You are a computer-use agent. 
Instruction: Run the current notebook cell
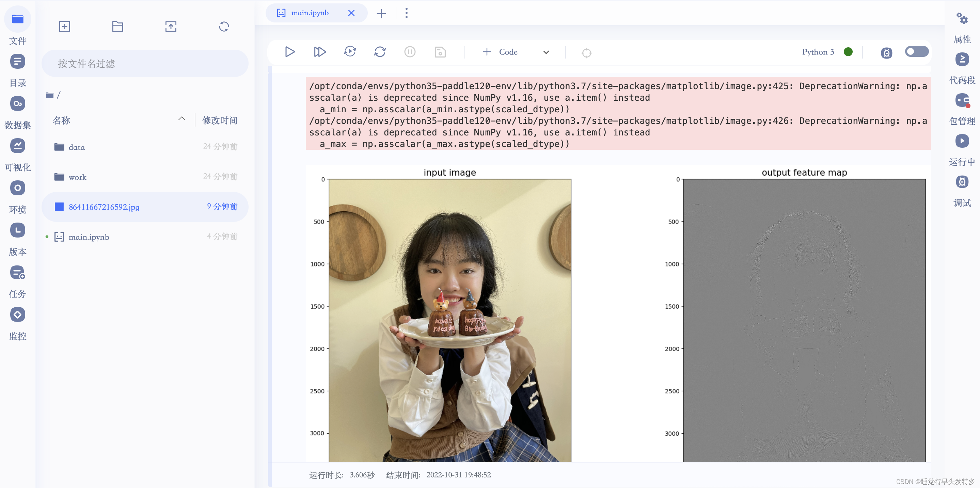tap(289, 52)
